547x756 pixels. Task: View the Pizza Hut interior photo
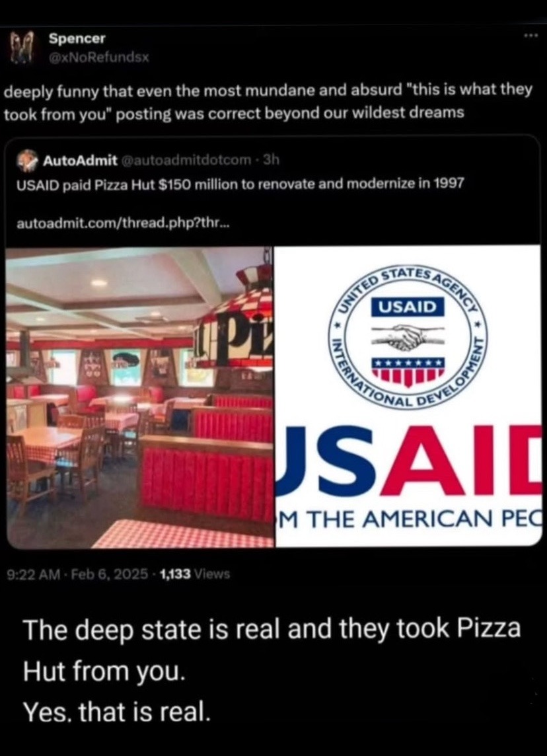140,397
